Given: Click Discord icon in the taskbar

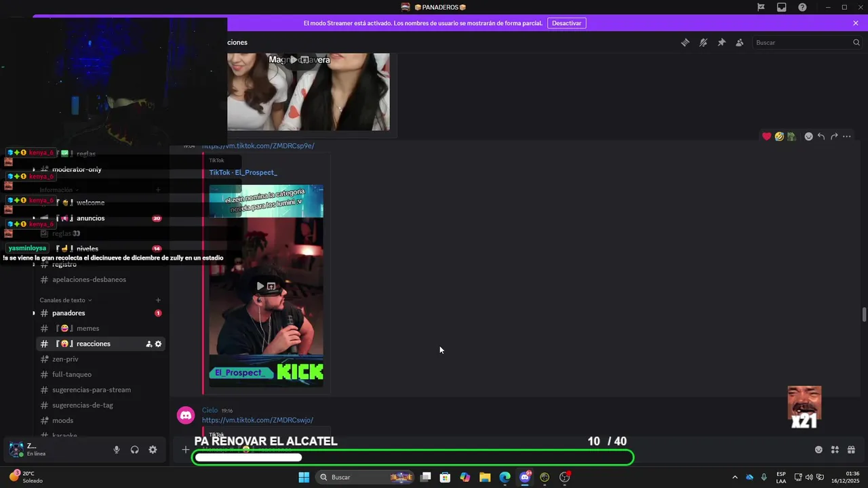Looking at the screenshot, I should pos(525,477).
